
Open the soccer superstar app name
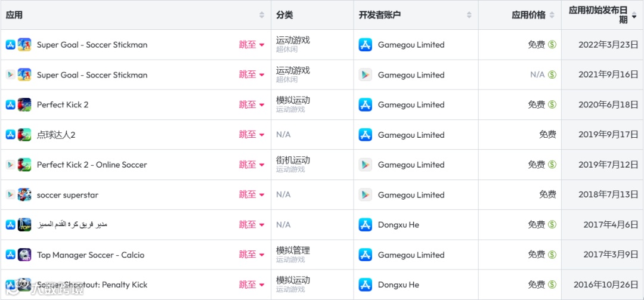click(68, 195)
